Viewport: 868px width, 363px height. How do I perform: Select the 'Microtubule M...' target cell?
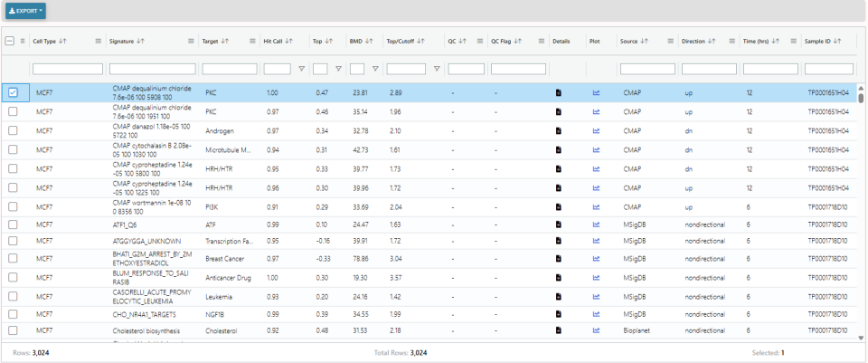tap(227, 149)
